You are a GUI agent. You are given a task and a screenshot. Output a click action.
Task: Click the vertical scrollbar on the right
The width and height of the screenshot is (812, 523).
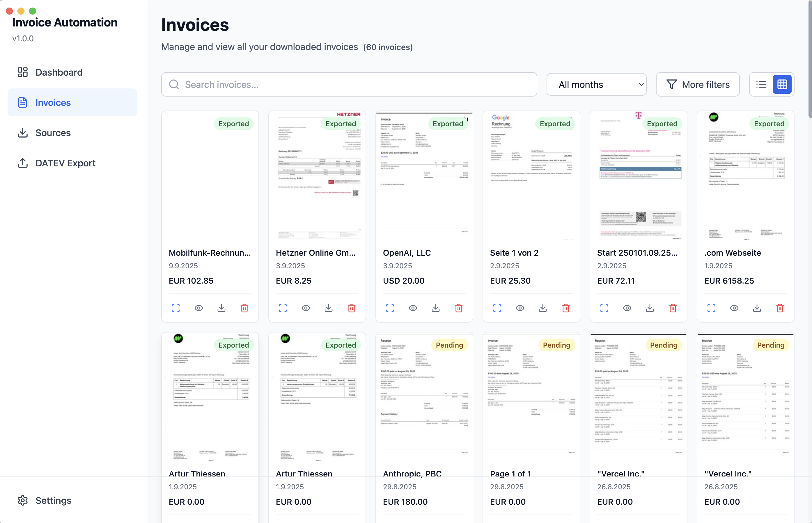tap(810, 59)
